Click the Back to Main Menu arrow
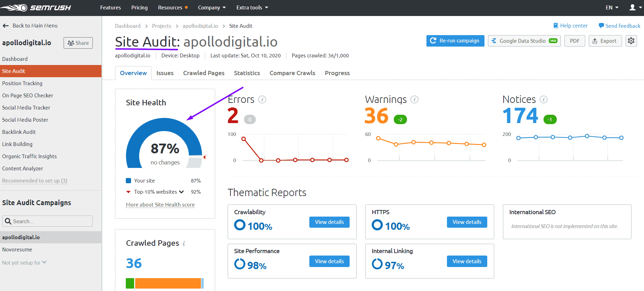The height and width of the screenshot is (291, 644). (x=6, y=26)
